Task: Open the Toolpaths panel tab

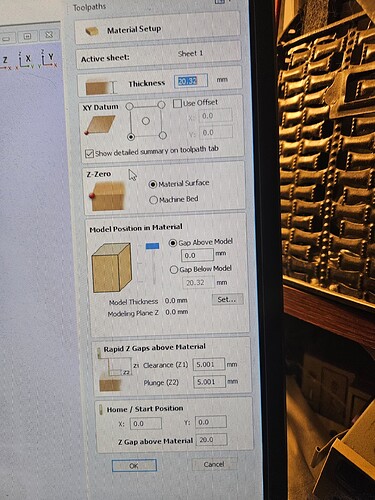Action: pyautogui.click(x=89, y=7)
